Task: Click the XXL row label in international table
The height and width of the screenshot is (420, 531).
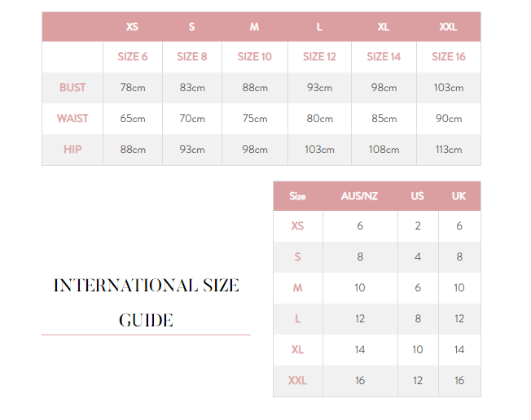Action: pyautogui.click(x=297, y=381)
